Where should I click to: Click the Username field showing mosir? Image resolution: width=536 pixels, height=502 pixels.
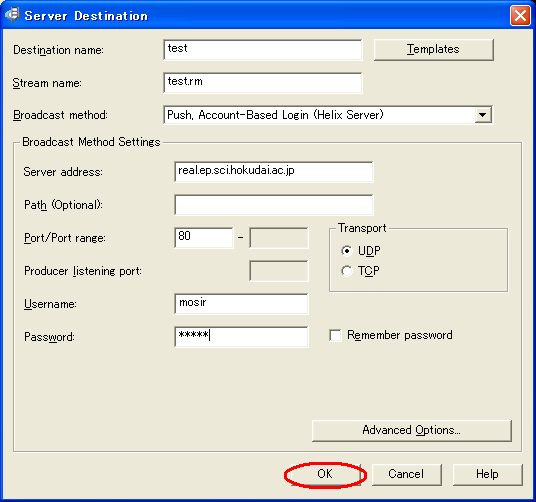point(241,304)
